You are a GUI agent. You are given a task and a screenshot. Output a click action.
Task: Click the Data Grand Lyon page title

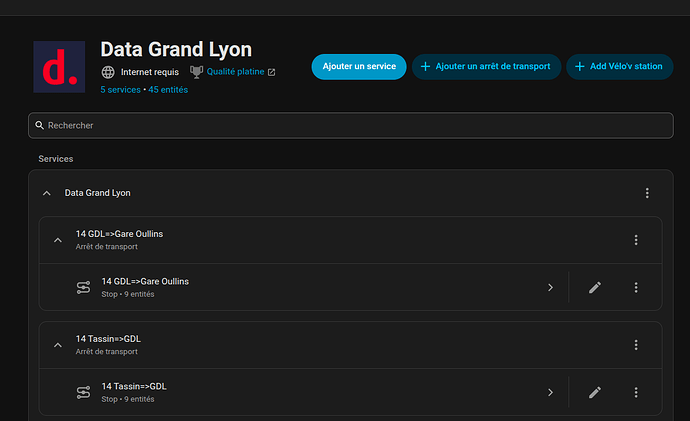[x=176, y=49]
